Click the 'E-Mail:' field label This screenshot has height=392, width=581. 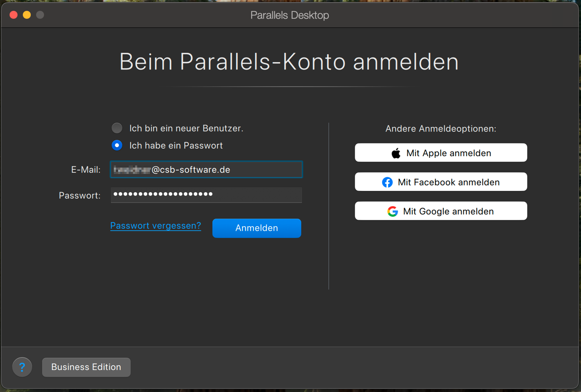tap(86, 170)
